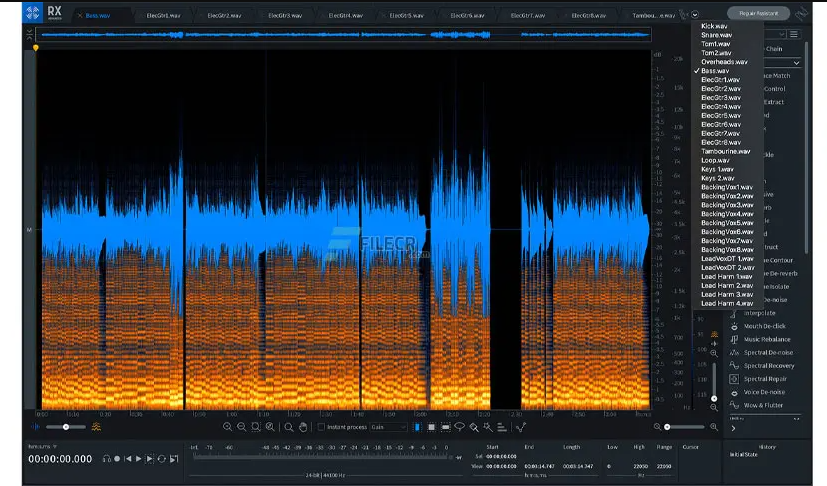Open the Spectral Recovery module
Screen dimensions: 827x486
pos(769,366)
